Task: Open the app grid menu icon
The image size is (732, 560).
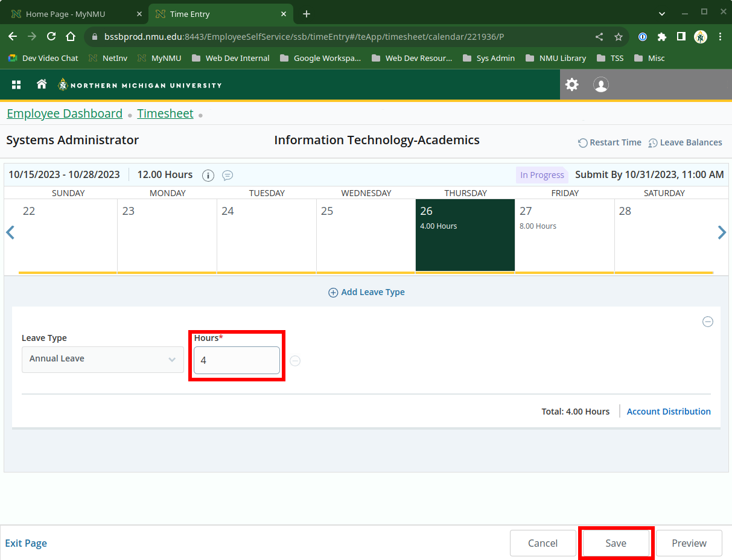Action: coord(16,85)
